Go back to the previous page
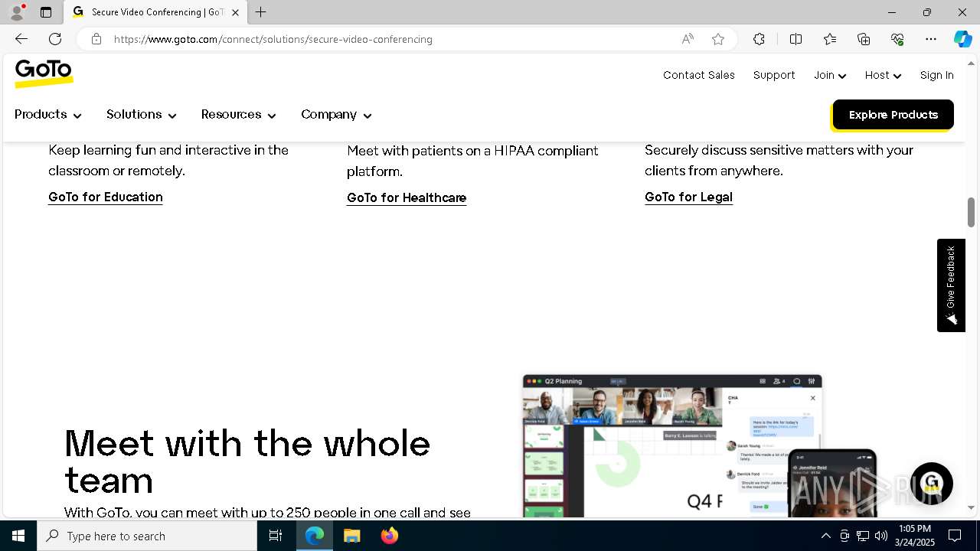 coord(21,39)
